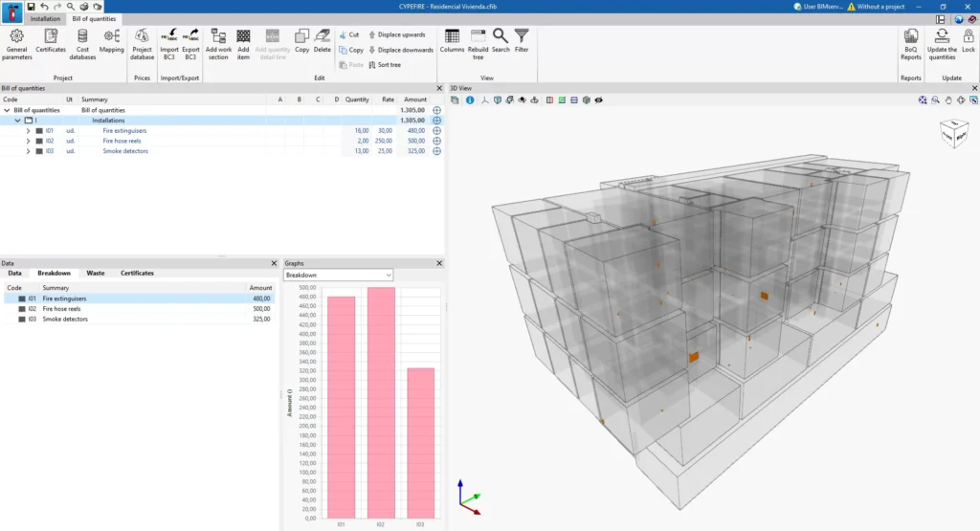
Task: Collapse the Installations section node
Action: click(x=17, y=121)
